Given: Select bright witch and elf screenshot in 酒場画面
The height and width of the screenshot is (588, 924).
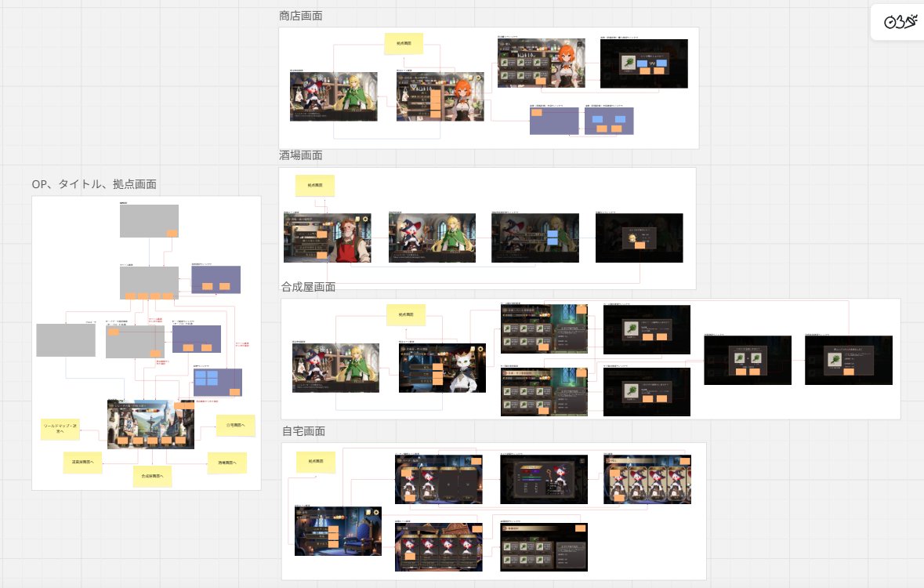Looking at the screenshot, I should [432, 238].
